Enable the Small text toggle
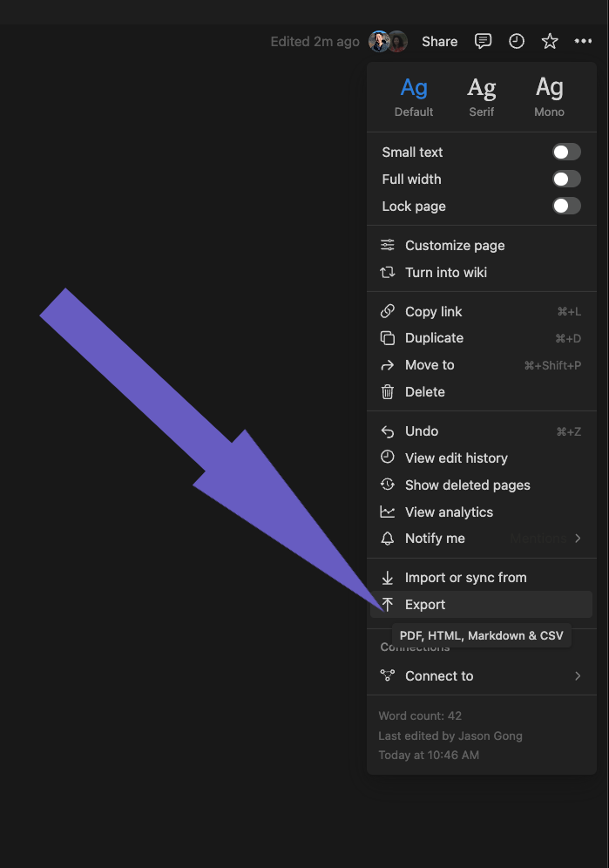The width and height of the screenshot is (609, 868). [566, 153]
